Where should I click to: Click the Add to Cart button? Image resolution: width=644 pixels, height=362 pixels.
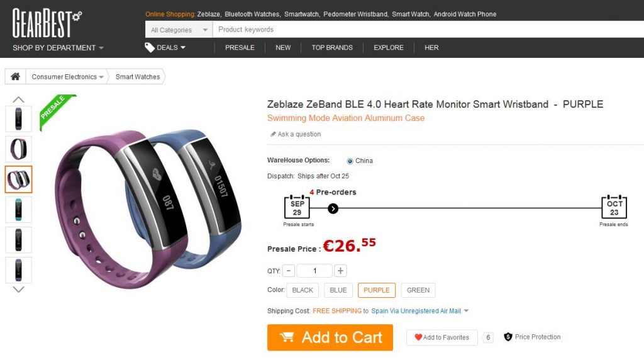330,337
